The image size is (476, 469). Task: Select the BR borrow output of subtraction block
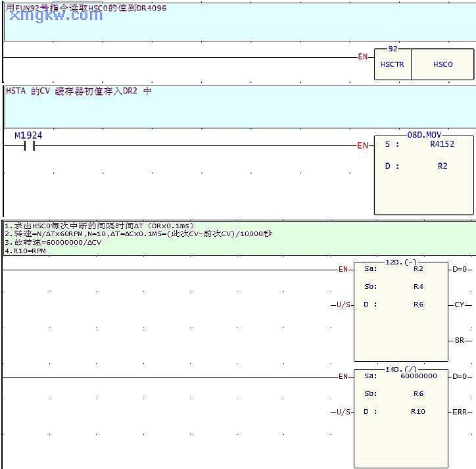point(459,340)
